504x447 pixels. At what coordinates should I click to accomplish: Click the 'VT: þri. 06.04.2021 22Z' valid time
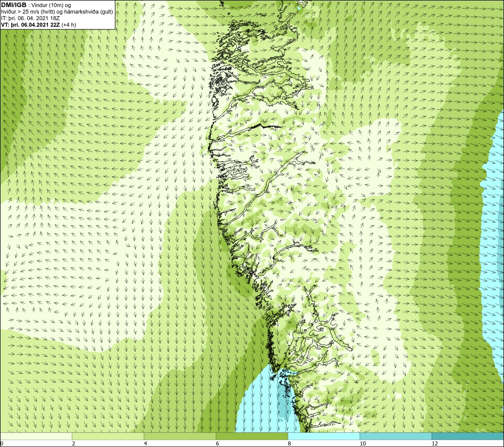click(x=31, y=25)
